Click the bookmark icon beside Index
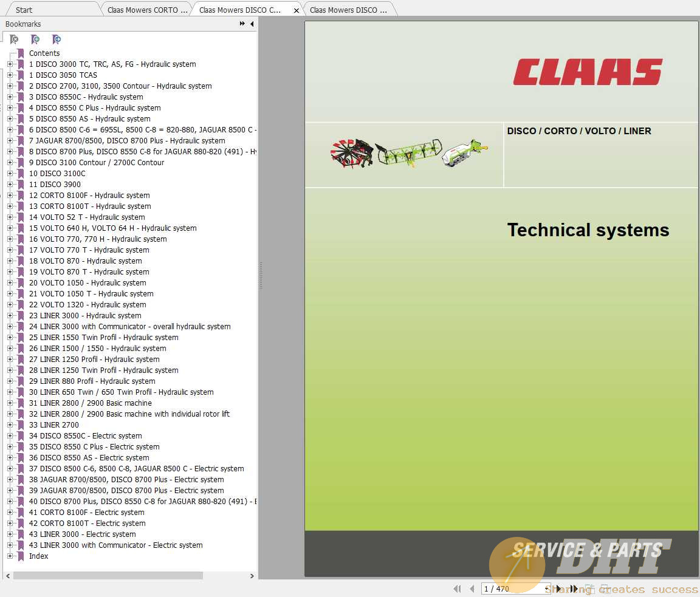The width and height of the screenshot is (700, 597). tap(21, 556)
